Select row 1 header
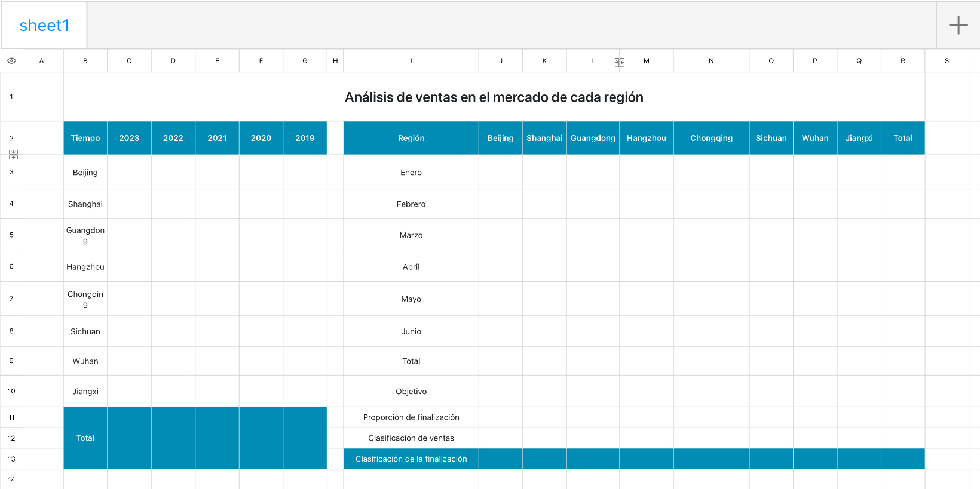The width and height of the screenshot is (980, 489). coord(11,97)
